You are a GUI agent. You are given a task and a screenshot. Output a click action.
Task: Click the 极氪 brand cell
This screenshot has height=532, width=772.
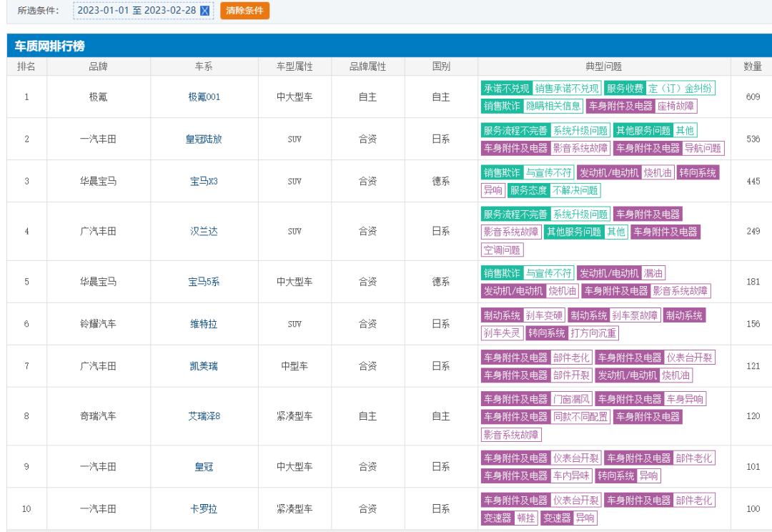[99, 97]
